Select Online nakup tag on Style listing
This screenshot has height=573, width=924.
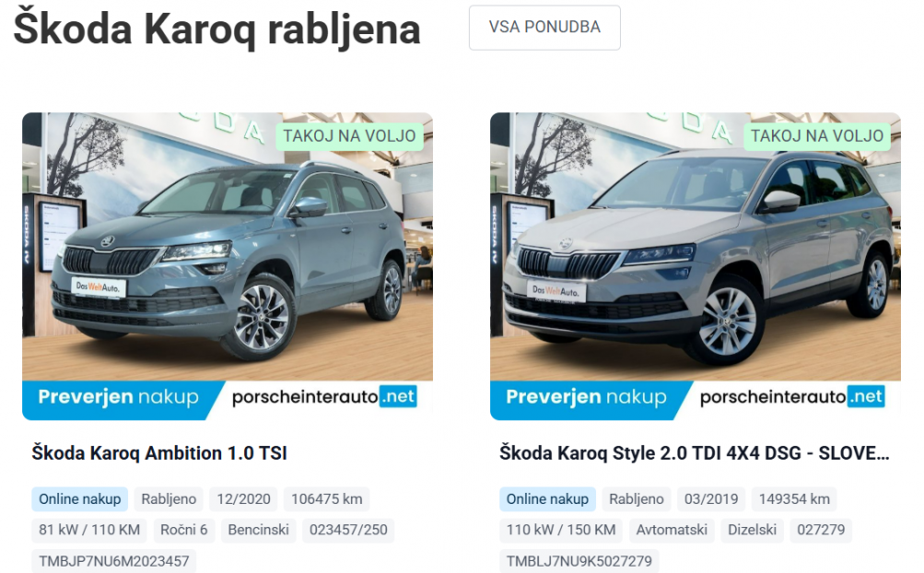pyautogui.click(x=547, y=499)
